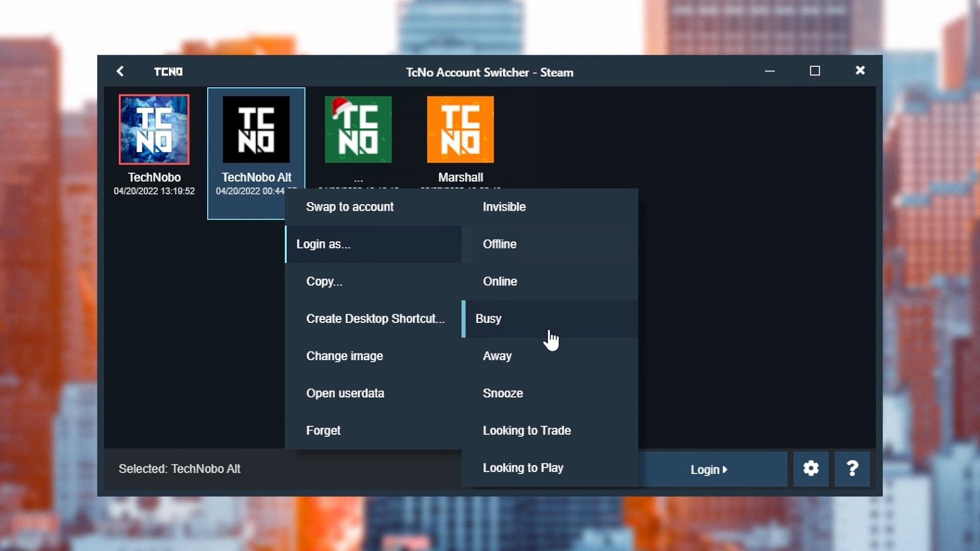The image size is (980, 551).
Task: Select the green Santa hat account avatar
Action: coord(358,130)
